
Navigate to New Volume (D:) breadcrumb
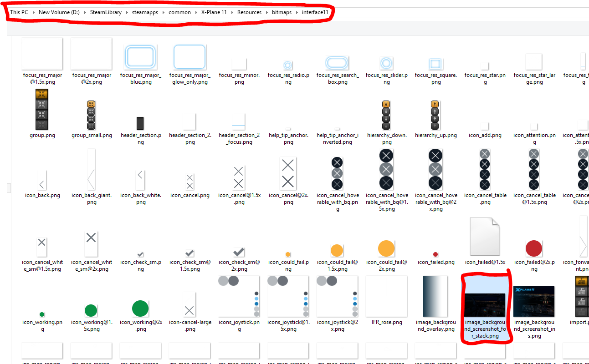(x=59, y=12)
